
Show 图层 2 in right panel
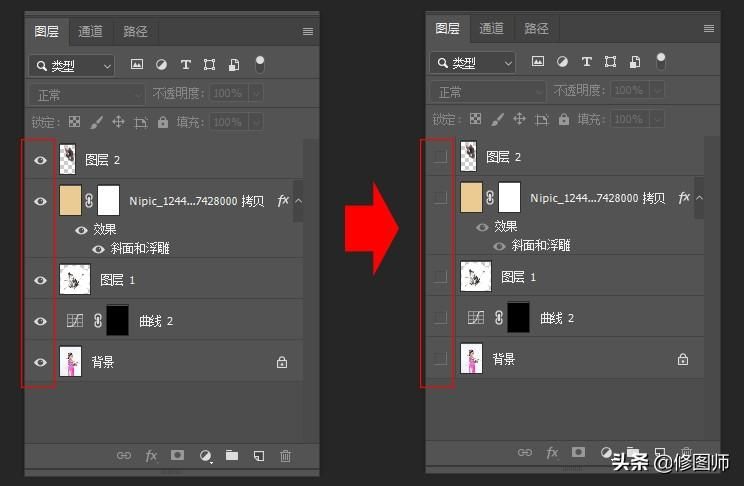(x=441, y=157)
